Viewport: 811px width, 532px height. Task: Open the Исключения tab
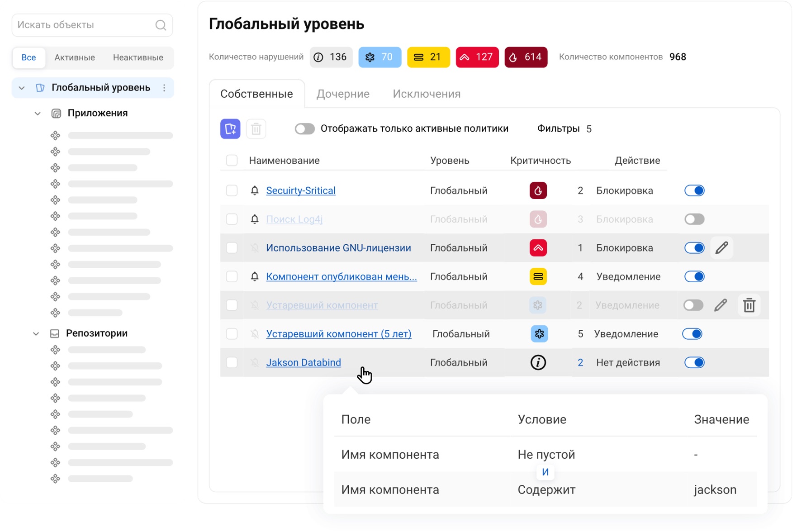(426, 94)
